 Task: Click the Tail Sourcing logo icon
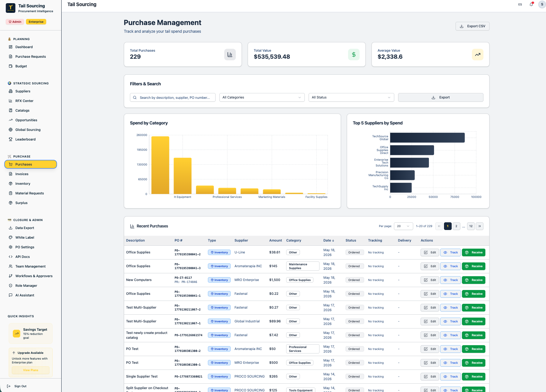[11, 8]
